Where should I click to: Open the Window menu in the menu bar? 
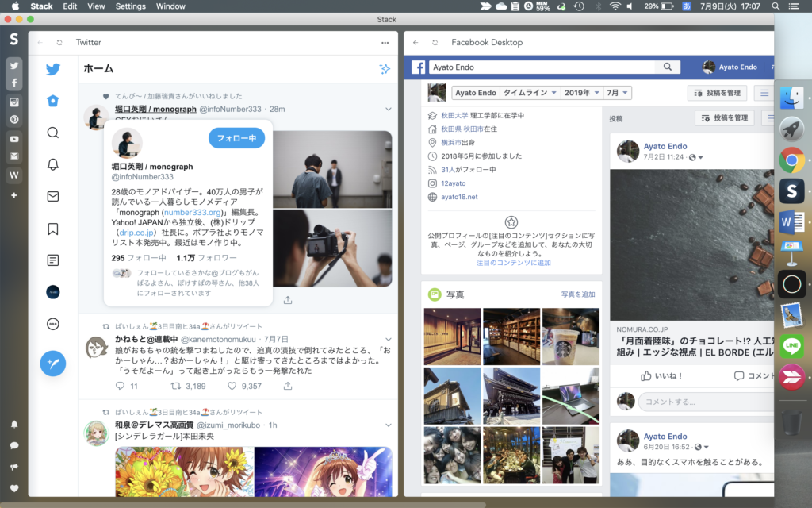tap(170, 6)
